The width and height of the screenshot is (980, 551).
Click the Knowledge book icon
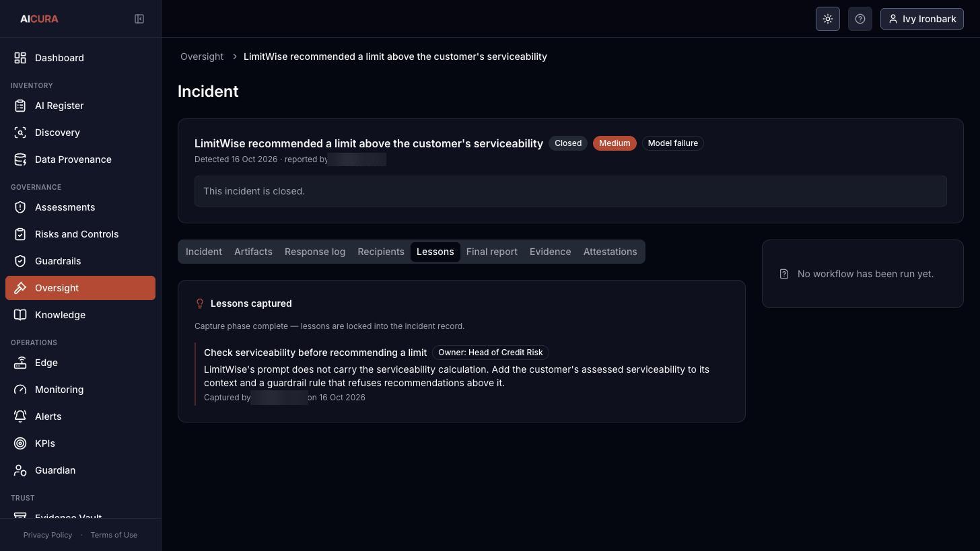[20, 315]
